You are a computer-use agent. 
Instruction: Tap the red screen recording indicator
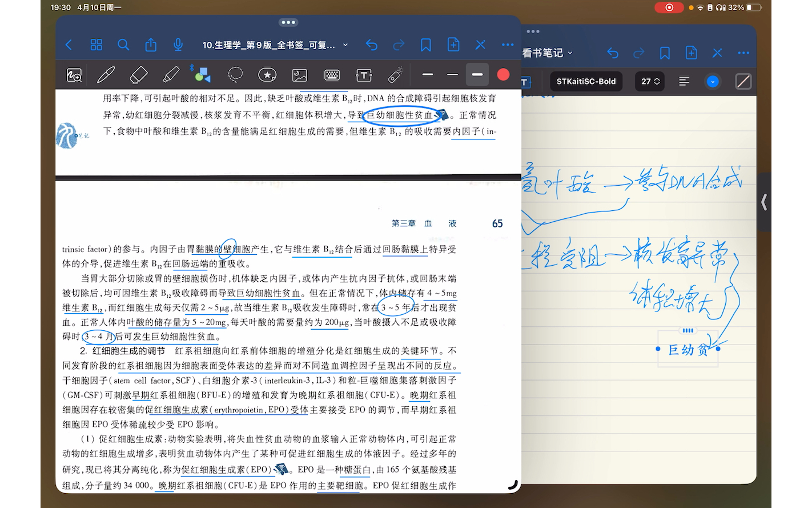[670, 7]
